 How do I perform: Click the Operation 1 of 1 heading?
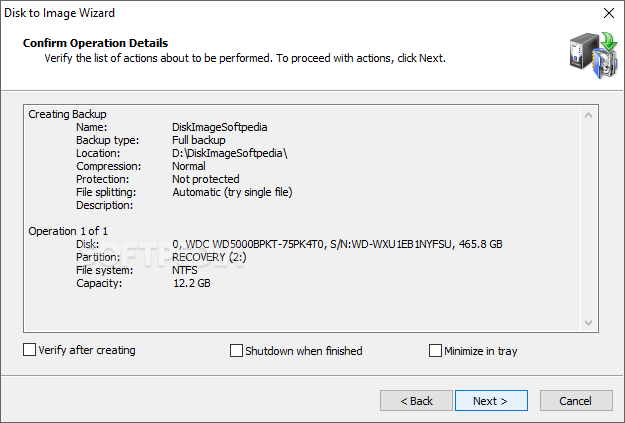pos(68,231)
